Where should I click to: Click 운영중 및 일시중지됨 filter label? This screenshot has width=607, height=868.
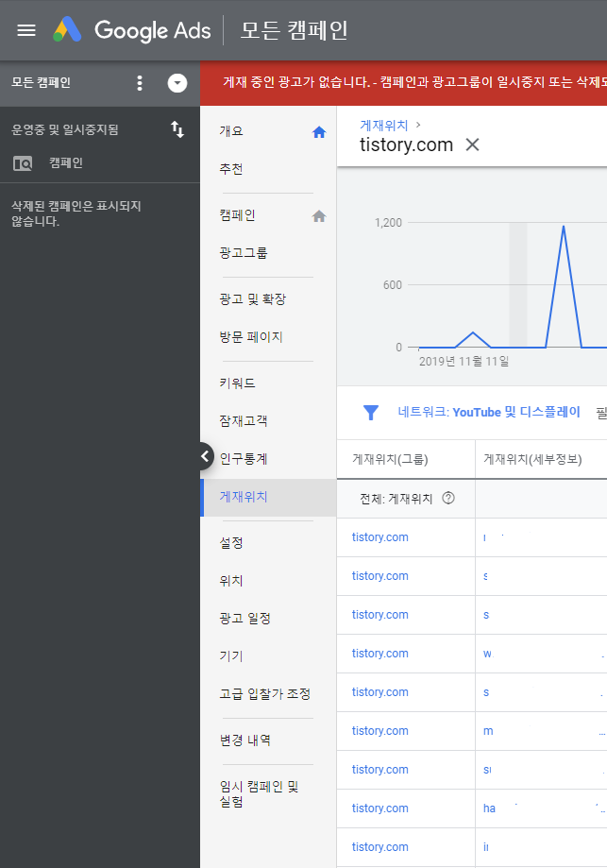click(x=65, y=129)
